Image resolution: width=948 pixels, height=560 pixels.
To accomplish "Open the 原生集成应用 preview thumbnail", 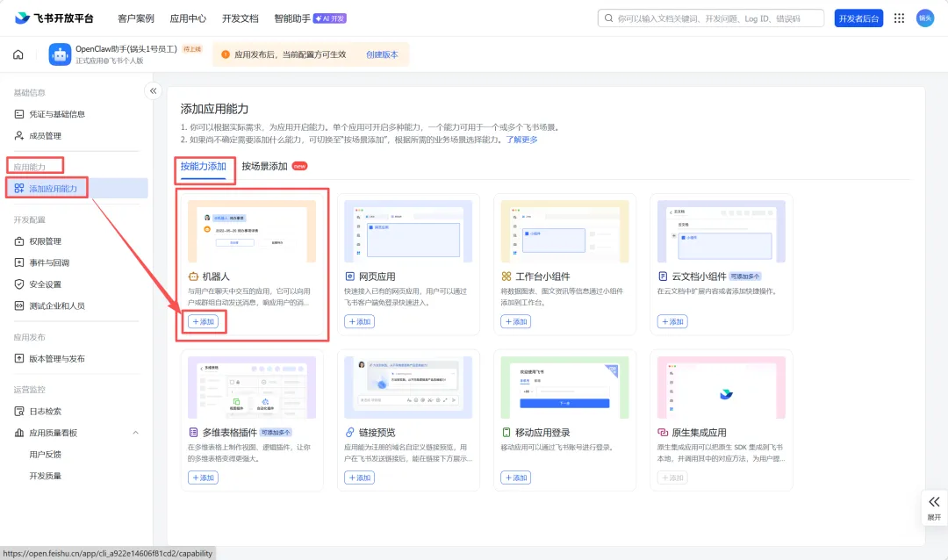I will (x=722, y=387).
